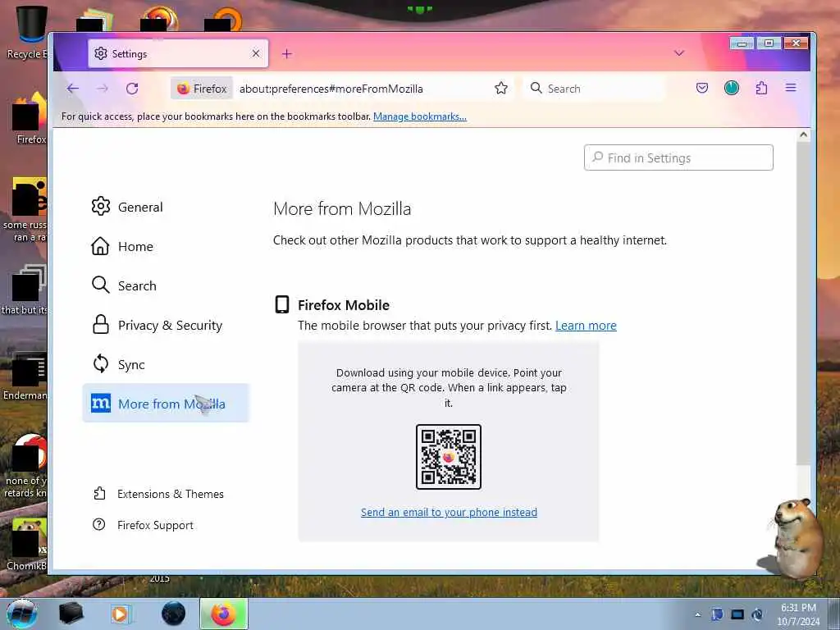840x630 pixels.
Task: Open Extensions & Themes link
Action: pos(158,494)
